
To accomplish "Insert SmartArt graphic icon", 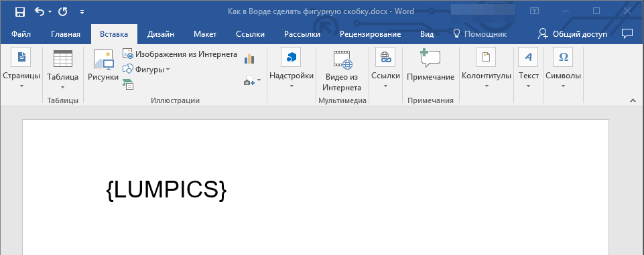I will [128, 84].
